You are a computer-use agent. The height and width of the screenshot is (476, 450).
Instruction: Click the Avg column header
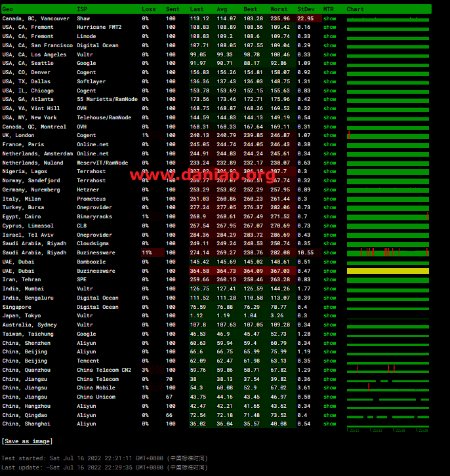point(222,9)
